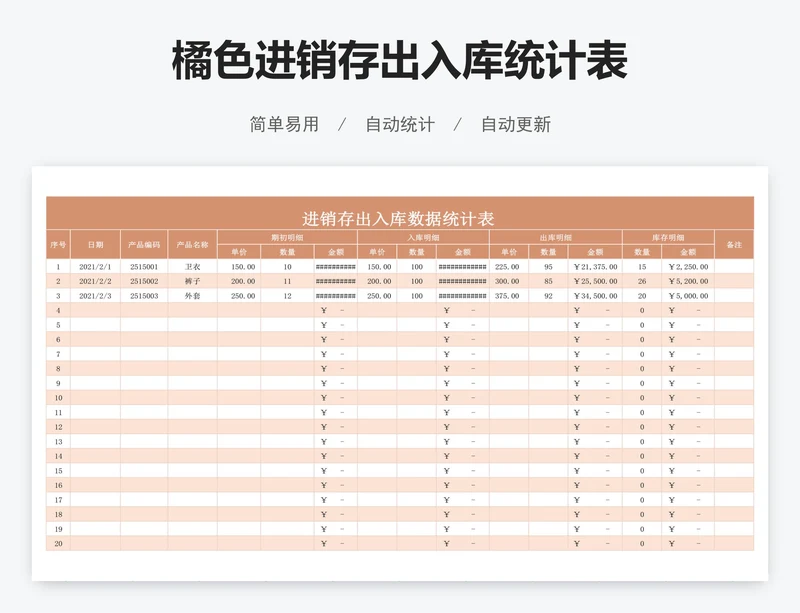
Task: Select the 产品编码 column header
Action: 144,244
